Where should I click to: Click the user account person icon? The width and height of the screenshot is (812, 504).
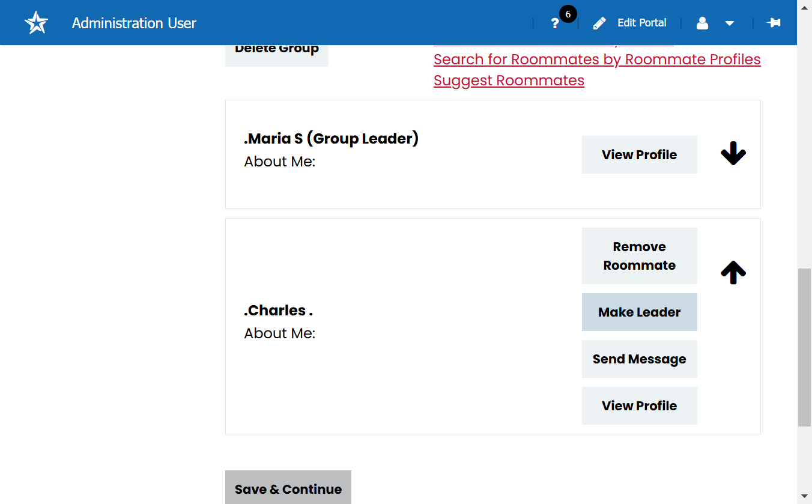pos(702,23)
